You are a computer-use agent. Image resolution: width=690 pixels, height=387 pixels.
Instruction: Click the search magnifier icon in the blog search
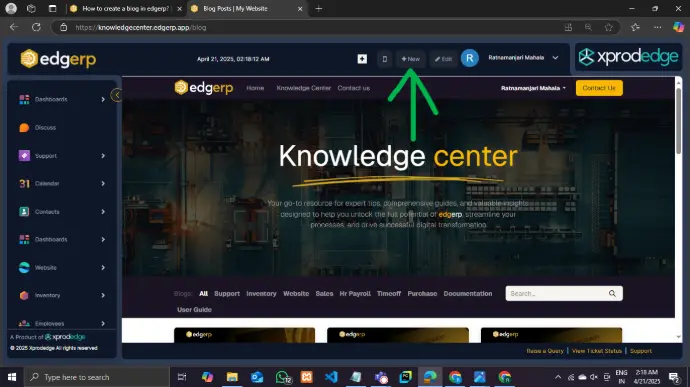click(612, 294)
